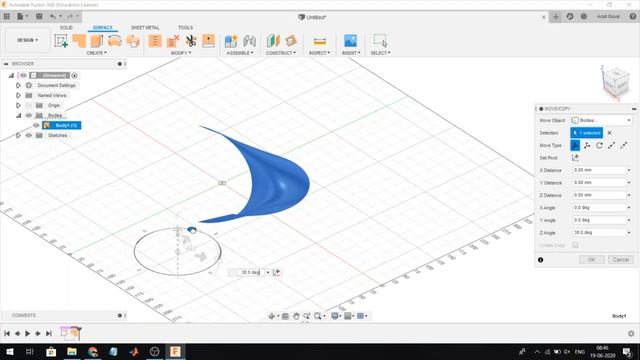
Task: Open the data panel grid icon
Action: [x=7, y=16]
